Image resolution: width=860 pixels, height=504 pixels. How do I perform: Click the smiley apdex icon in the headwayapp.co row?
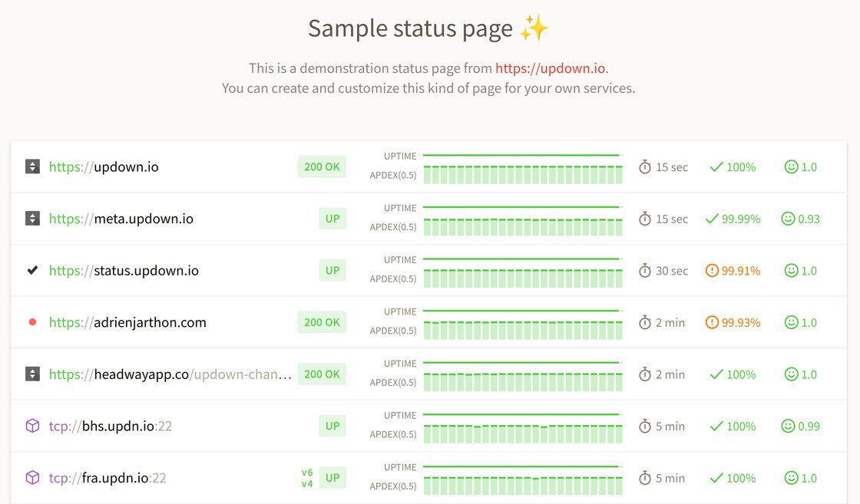click(791, 374)
